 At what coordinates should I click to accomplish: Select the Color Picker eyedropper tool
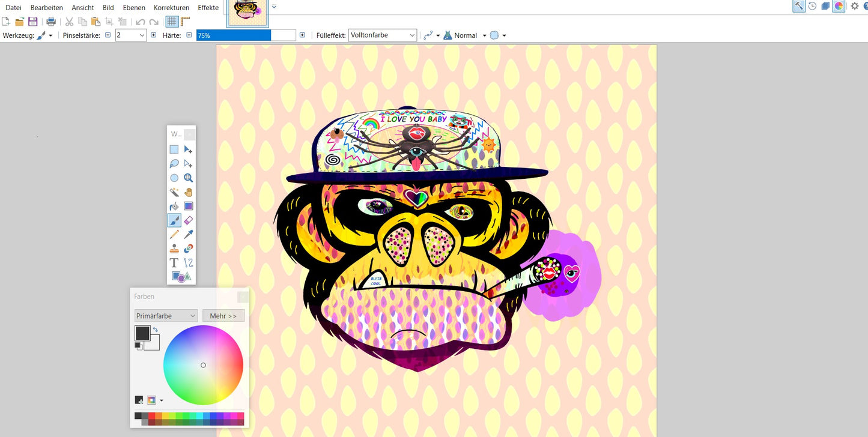189,235
